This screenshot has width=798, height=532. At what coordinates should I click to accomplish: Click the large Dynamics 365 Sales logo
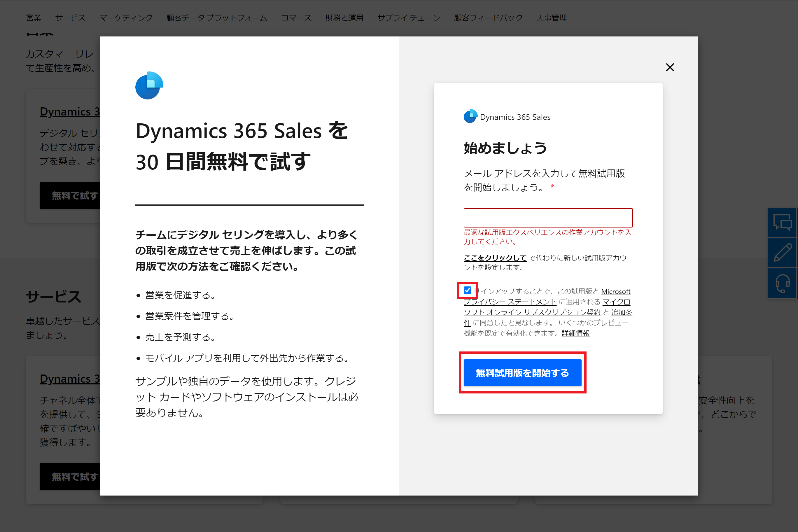point(149,85)
